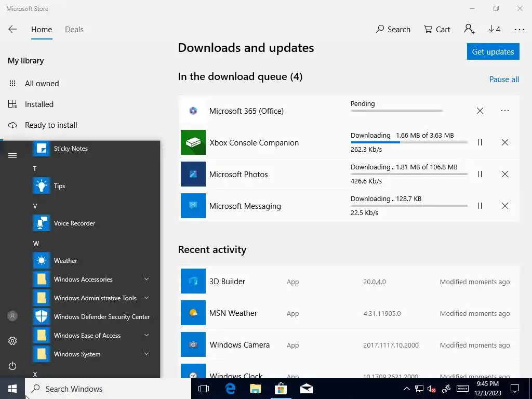The image size is (532, 399).
Task: Pause the Microsoft Photos download
Action: point(480,174)
